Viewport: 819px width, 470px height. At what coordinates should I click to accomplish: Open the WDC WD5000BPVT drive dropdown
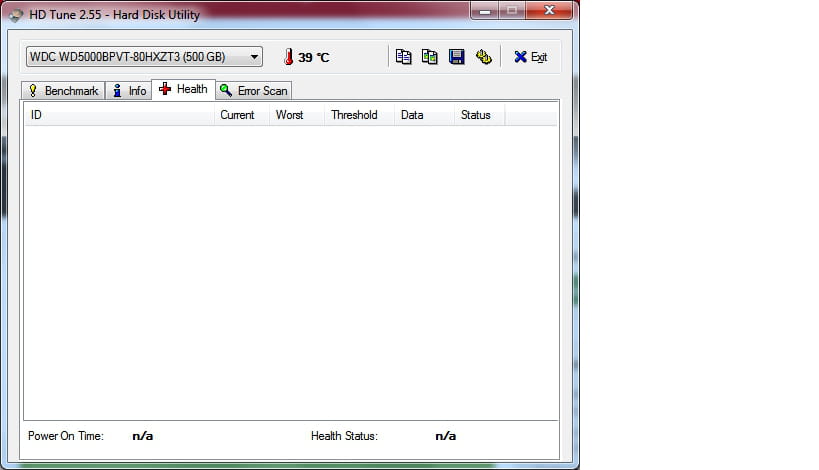coord(144,57)
